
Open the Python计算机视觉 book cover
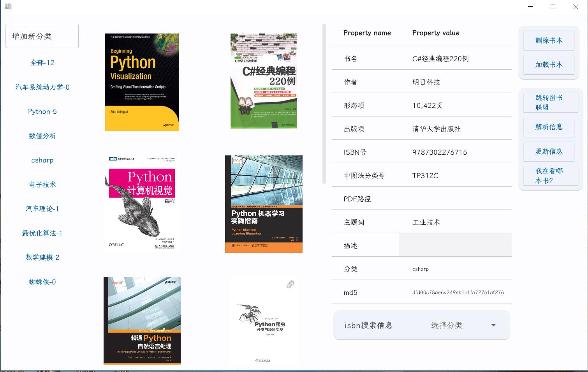click(x=142, y=204)
